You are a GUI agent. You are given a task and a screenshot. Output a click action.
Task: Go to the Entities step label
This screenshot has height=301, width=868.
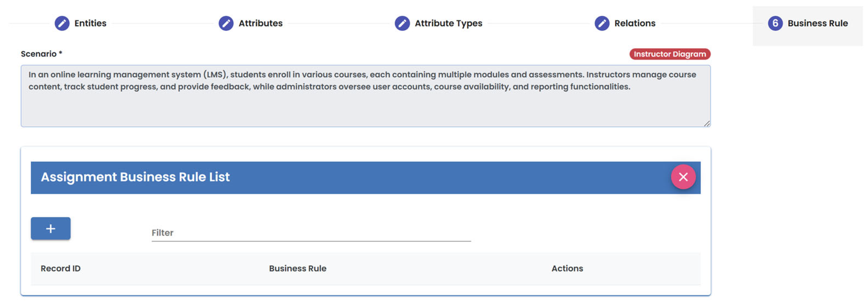90,23
